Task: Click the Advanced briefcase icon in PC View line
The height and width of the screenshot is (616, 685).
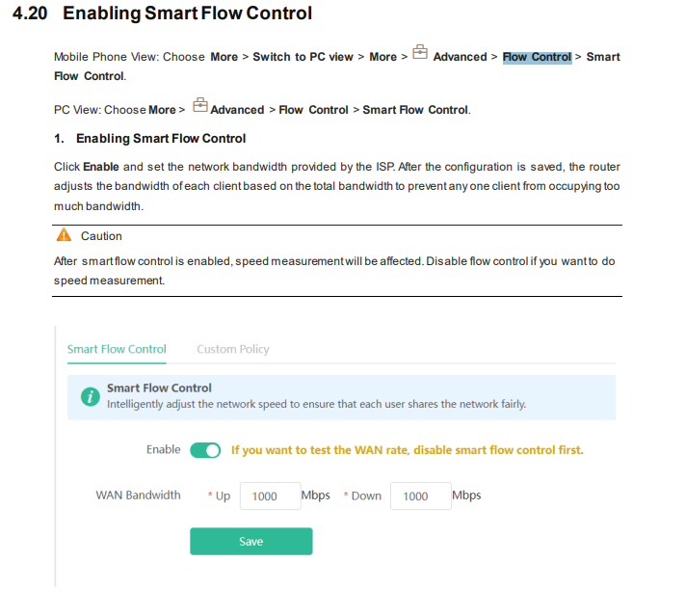Action: click(x=200, y=105)
